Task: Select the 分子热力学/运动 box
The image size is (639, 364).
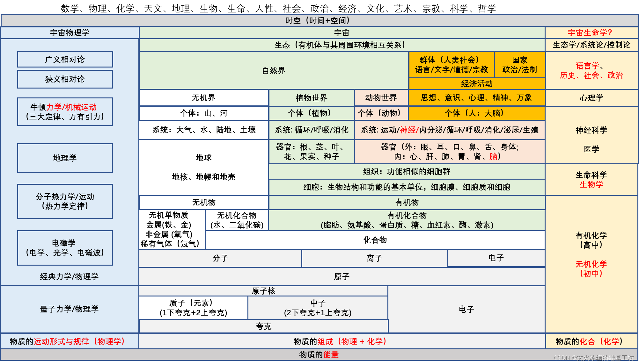Action: (65, 201)
